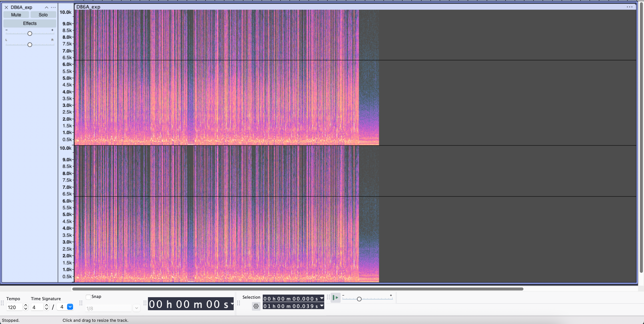The image size is (644, 324).
Task: Click the track gain slider knob
Action: pyautogui.click(x=30, y=34)
